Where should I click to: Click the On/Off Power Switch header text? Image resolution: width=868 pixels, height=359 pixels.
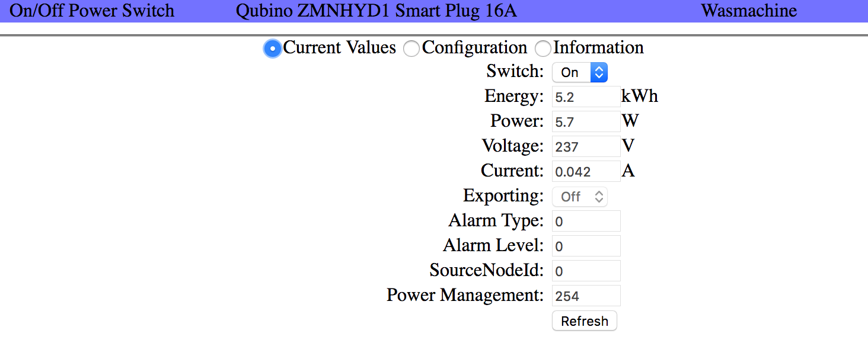(x=92, y=11)
